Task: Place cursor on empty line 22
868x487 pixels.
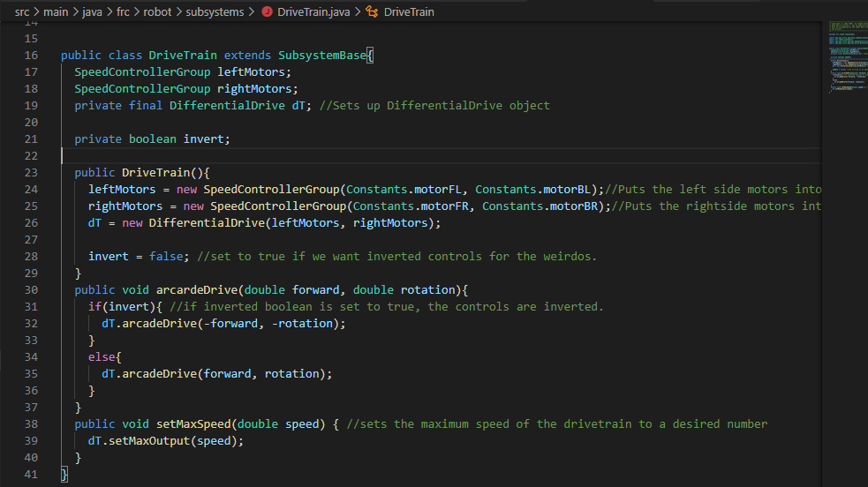Action: tap(441, 156)
